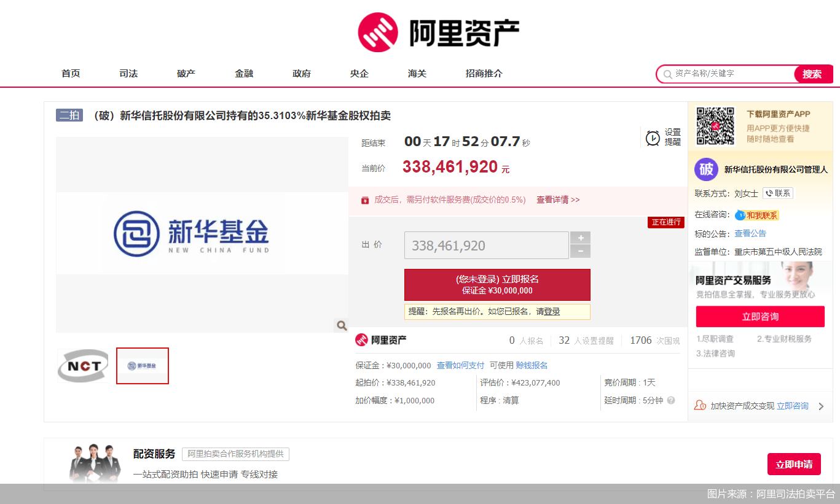Click 查看详情 service fee link
This screenshot has width=840, height=504.
[x=557, y=200]
